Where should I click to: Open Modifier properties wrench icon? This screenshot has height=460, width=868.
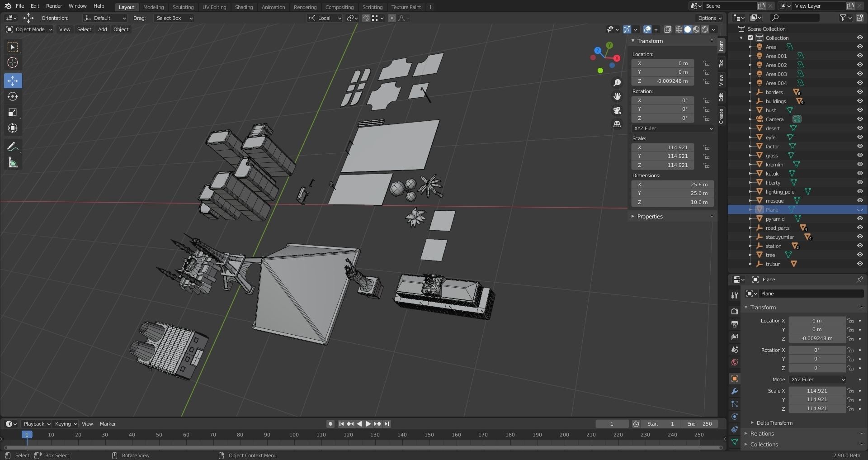point(735,391)
